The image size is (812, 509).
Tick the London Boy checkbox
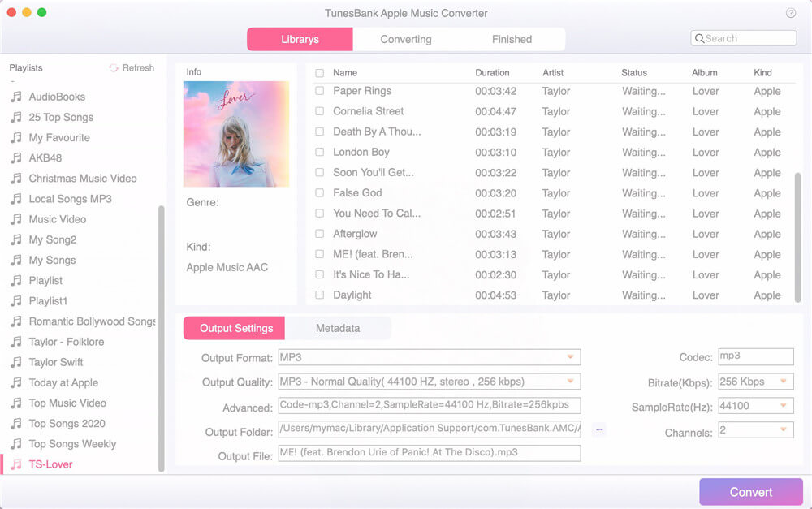[319, 153]
